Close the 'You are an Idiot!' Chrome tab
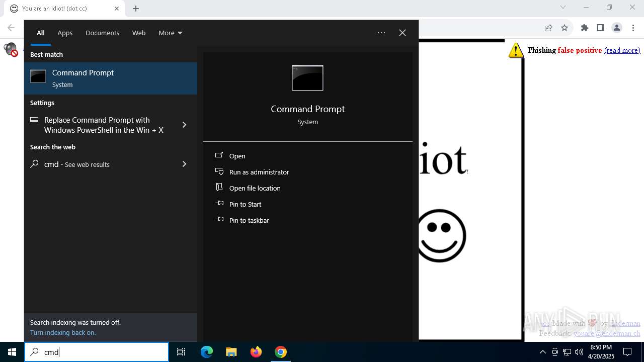The height and width of the screenshot is (362, 644). [117, 9]
